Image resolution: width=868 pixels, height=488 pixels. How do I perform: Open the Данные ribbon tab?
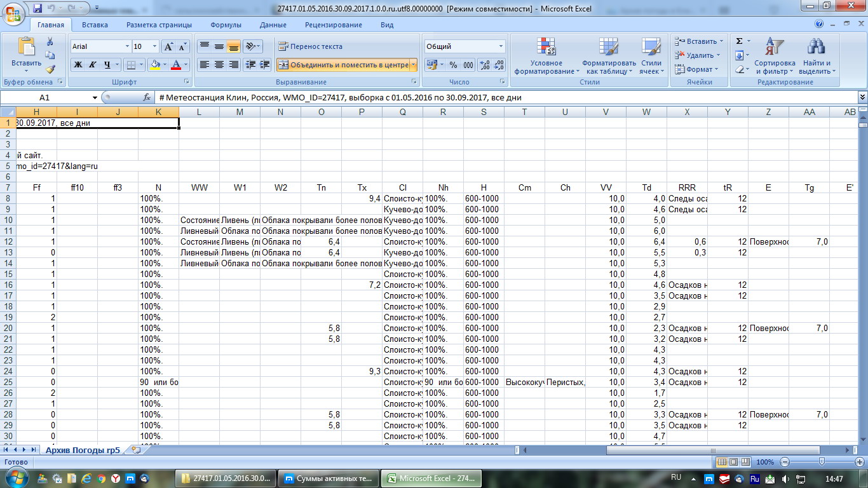coord(273,25)
